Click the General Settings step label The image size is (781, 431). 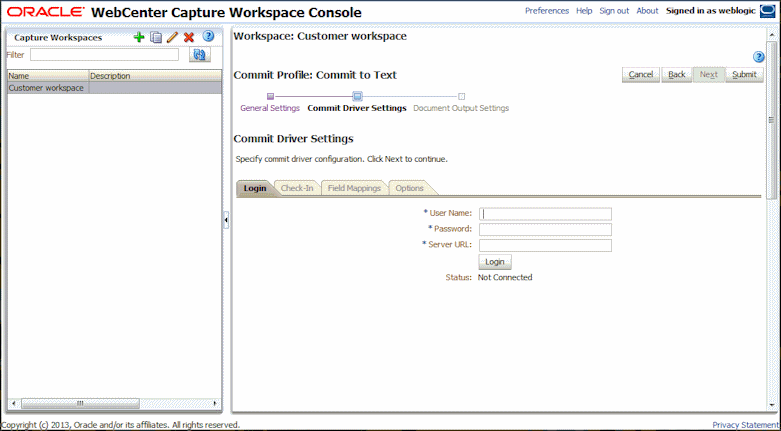pyautogui.click(x=270, y=108)
